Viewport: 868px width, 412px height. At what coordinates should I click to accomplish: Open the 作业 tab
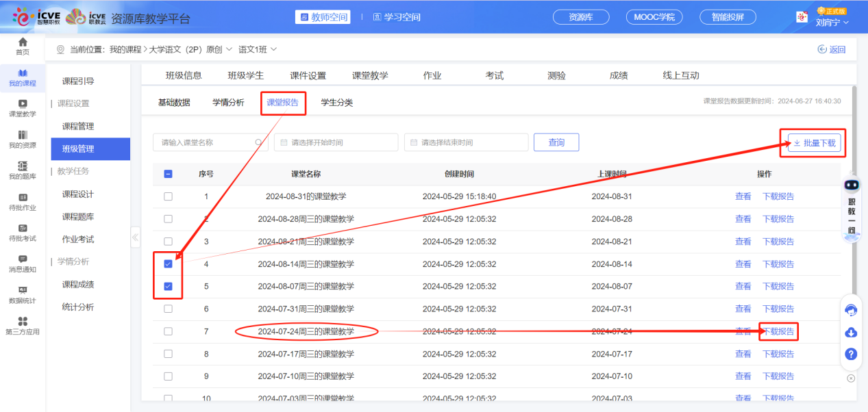tap(432, 75)
